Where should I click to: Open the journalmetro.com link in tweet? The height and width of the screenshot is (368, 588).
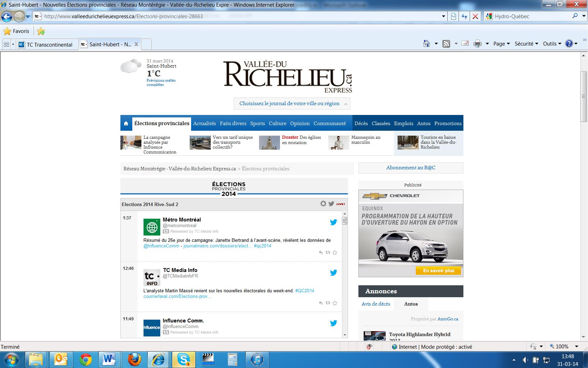(218, 246)
